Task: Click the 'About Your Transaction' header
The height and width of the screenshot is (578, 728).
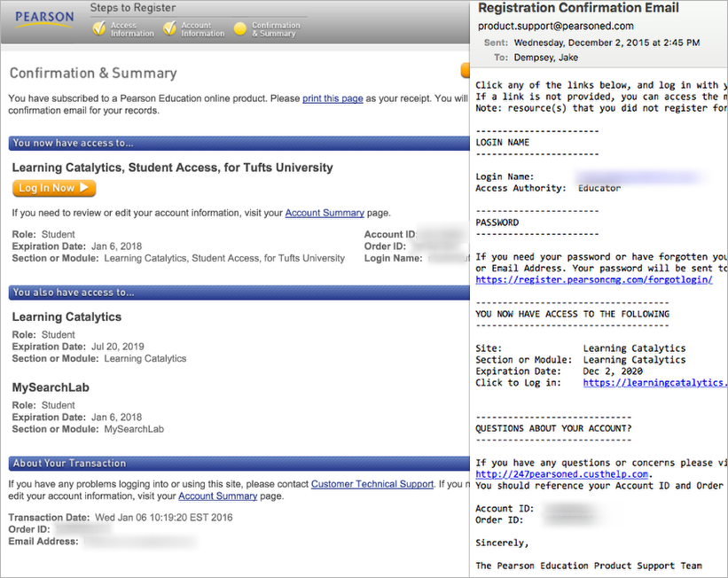Action: pyautogui.click(x=239, y=464)
